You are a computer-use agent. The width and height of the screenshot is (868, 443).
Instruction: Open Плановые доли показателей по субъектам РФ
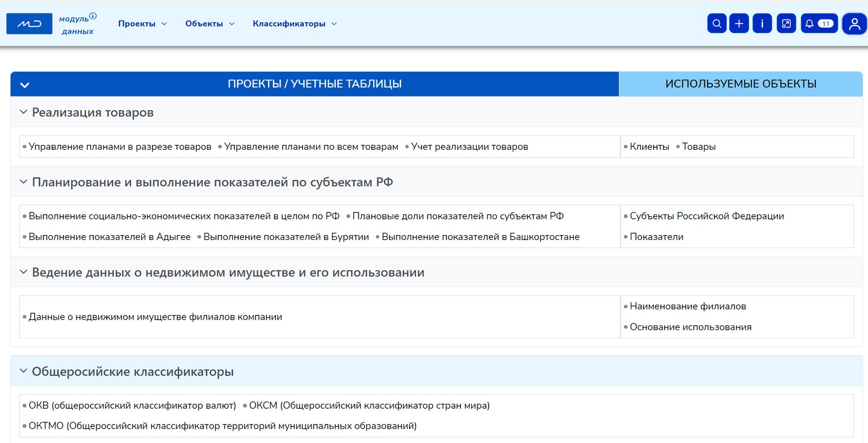[x=458, y=216]
